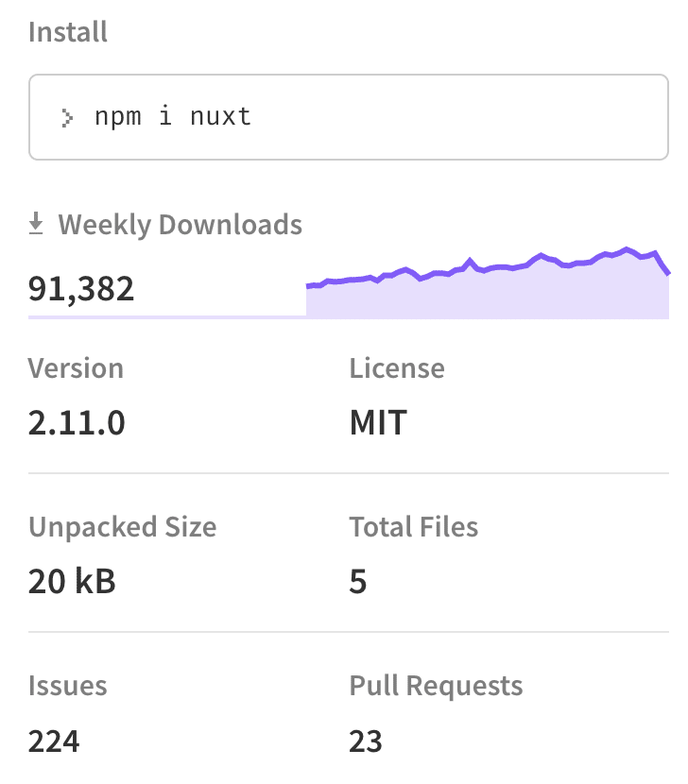Click the Issues label
This screenshot has height=784, width=688.
(67, 685)
